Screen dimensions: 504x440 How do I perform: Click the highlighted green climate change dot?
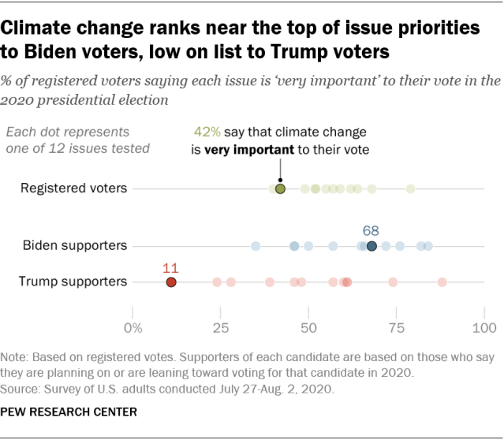click(280, 189)
